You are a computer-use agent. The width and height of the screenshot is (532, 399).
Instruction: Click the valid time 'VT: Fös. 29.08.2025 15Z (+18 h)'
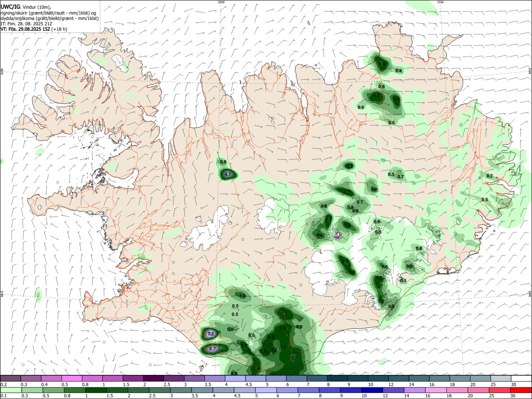[34, 29]
